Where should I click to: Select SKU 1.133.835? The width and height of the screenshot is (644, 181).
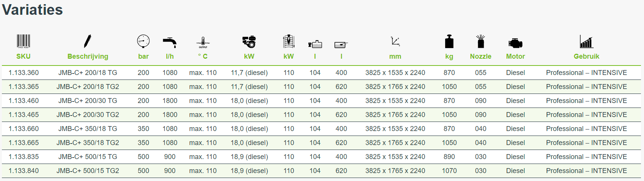[23, 157]
